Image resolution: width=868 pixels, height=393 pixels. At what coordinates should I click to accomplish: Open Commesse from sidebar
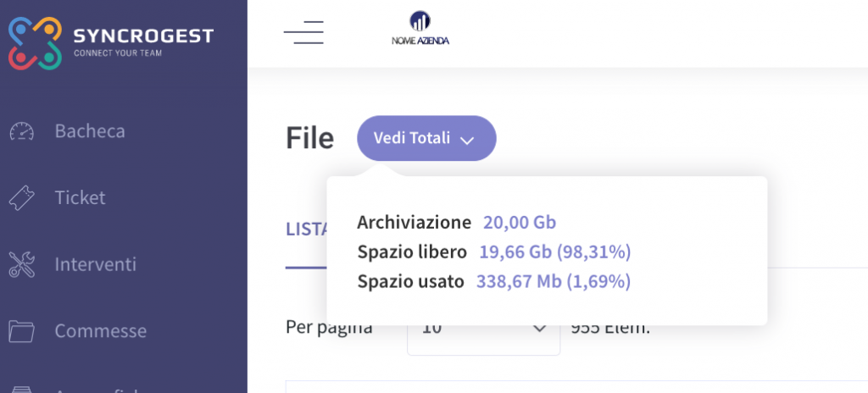coord(100,331)
